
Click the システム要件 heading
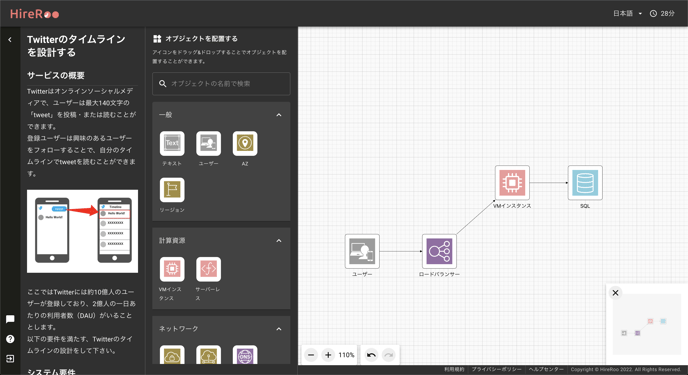point(51,371)
